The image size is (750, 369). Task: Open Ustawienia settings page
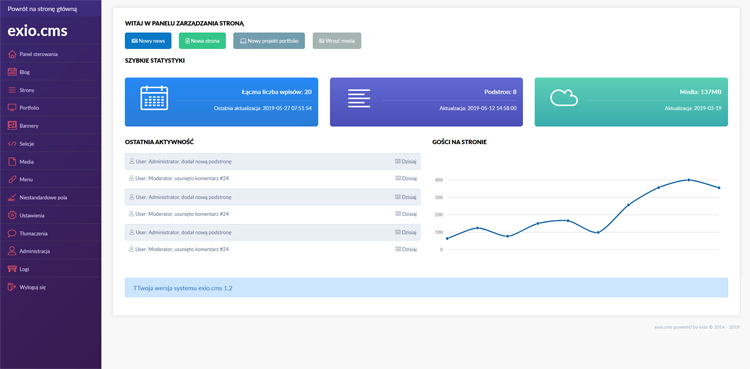coord(50,215)
